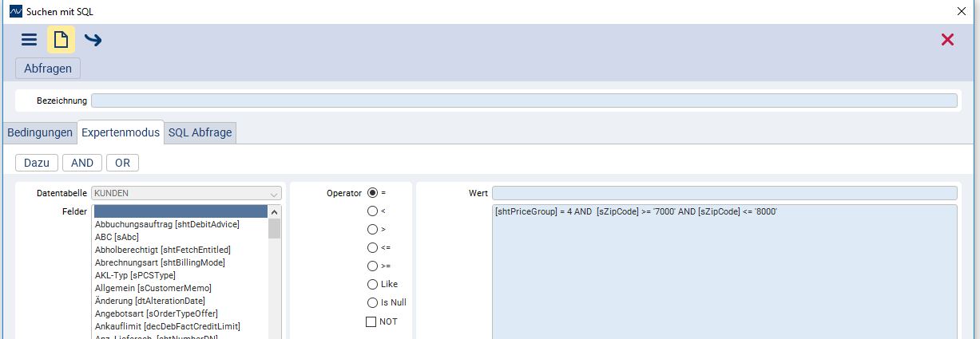Click into the Bezeichnung input field
The image size is (980, 339).
coord(523,101)
